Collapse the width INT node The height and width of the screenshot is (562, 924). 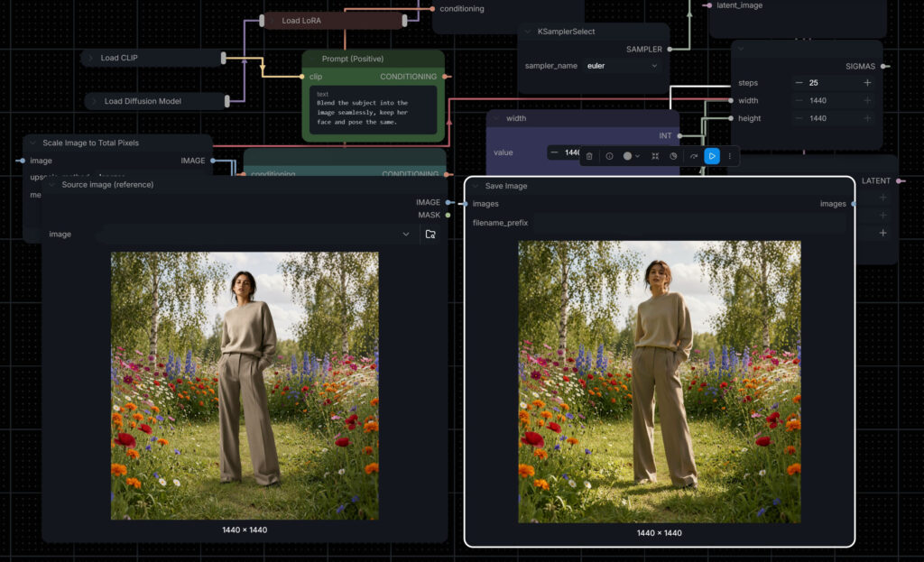tap(496, 118)
